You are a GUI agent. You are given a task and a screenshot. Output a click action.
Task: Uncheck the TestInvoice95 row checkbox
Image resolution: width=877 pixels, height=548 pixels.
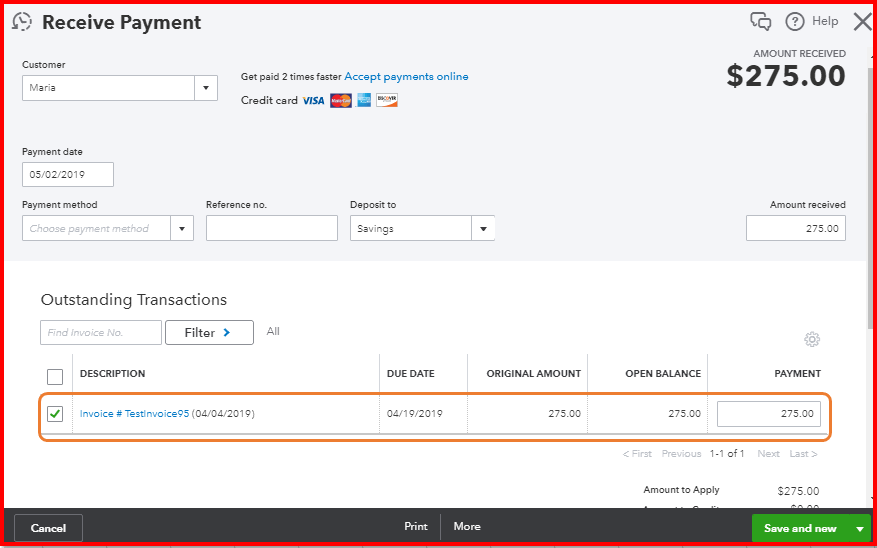55,414
